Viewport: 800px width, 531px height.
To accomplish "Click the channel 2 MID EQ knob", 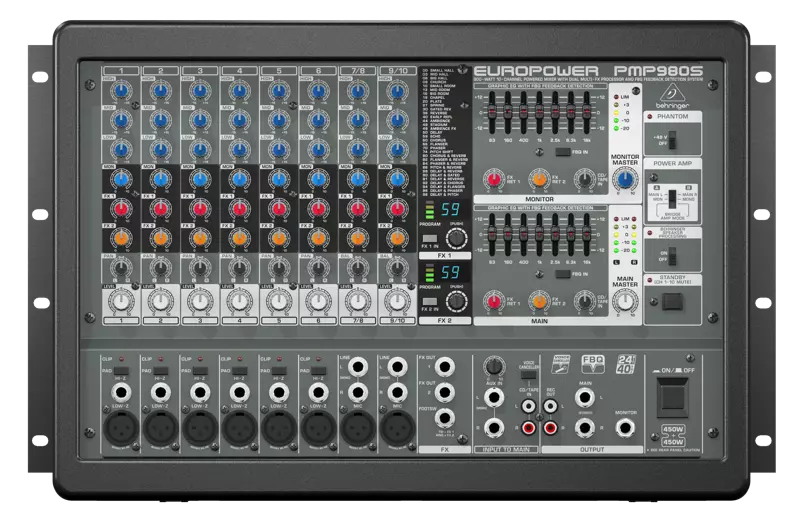I will 160,120.
